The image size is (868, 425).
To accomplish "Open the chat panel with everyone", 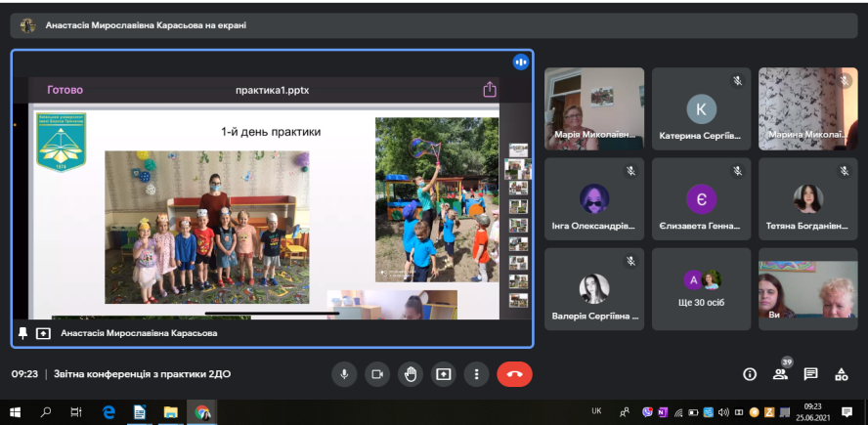I will coord(810,373).
